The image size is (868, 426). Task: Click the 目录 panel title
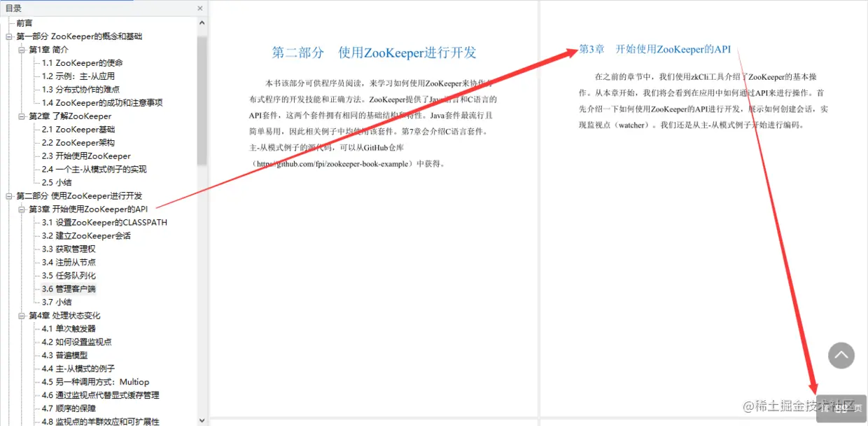(x=13, y=8)
